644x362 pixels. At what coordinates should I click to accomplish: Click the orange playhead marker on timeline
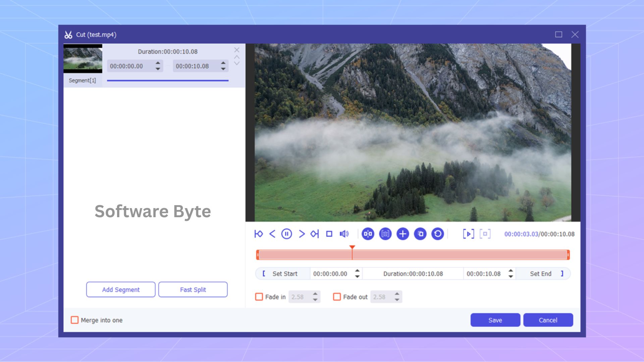click(x=352, y=248)
